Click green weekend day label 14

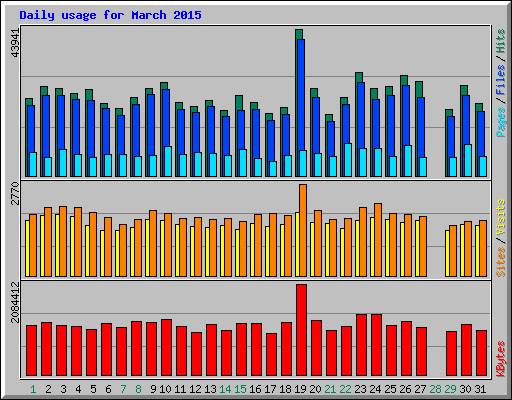pos(225,389)
